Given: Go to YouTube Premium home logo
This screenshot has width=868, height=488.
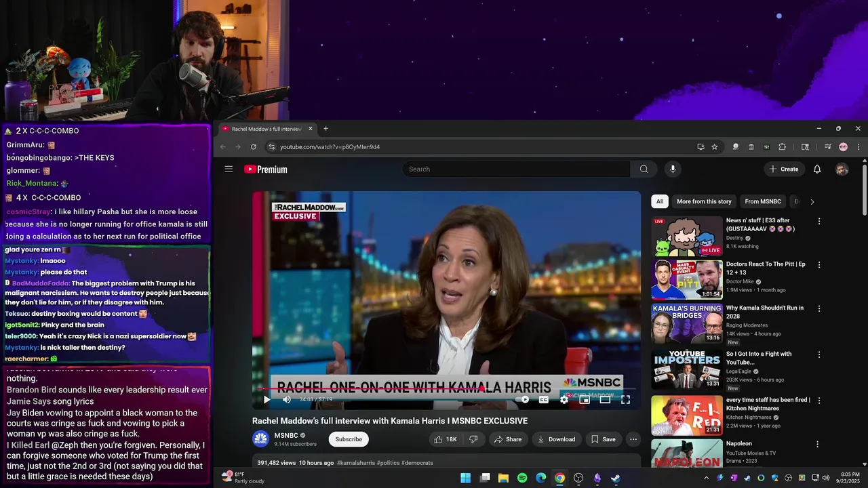Looking at the screenshot, I should tap(266, 169).
